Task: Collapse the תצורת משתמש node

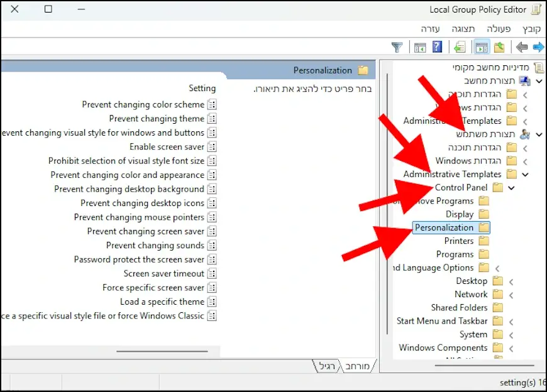Action: click(x=539, y=134)
